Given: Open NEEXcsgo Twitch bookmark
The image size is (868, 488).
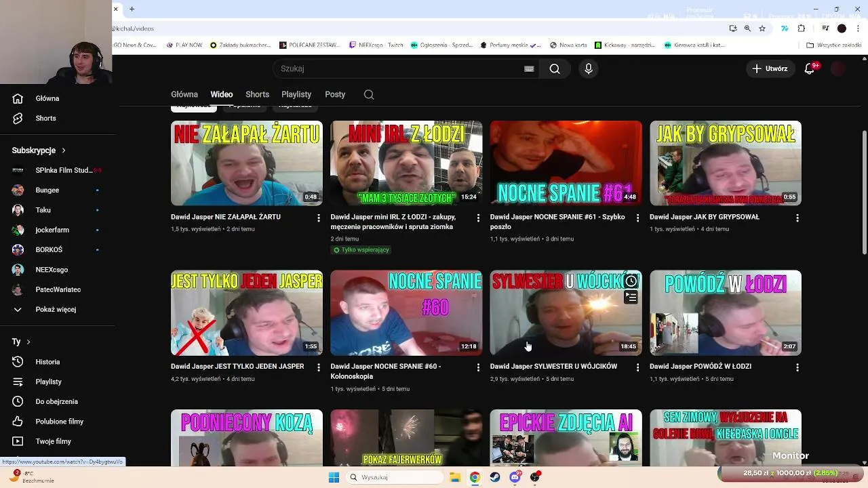Looking at the screenshot, I should (x=376, y=45).
